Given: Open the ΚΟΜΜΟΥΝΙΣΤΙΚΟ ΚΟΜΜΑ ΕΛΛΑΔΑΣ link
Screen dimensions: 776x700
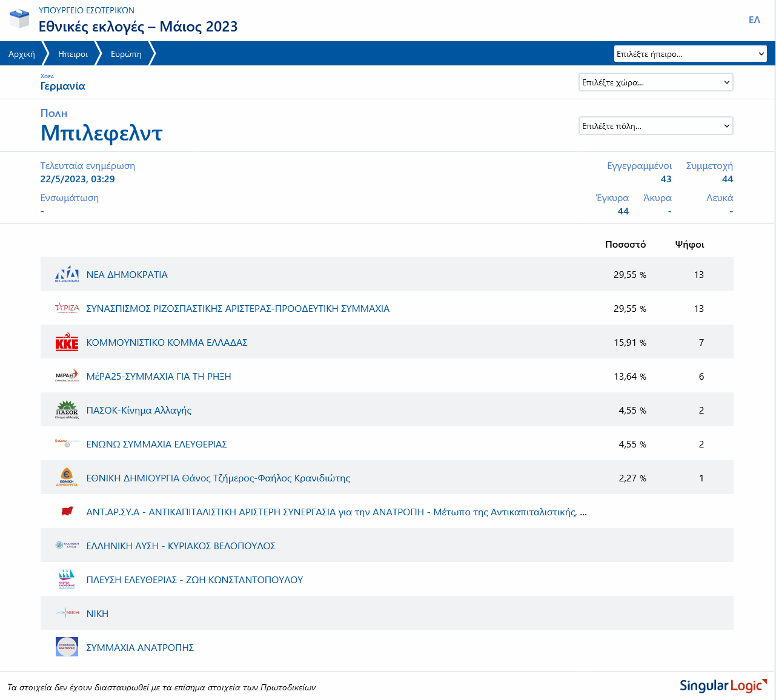Looking at the screenshot, I should (167, 342).
